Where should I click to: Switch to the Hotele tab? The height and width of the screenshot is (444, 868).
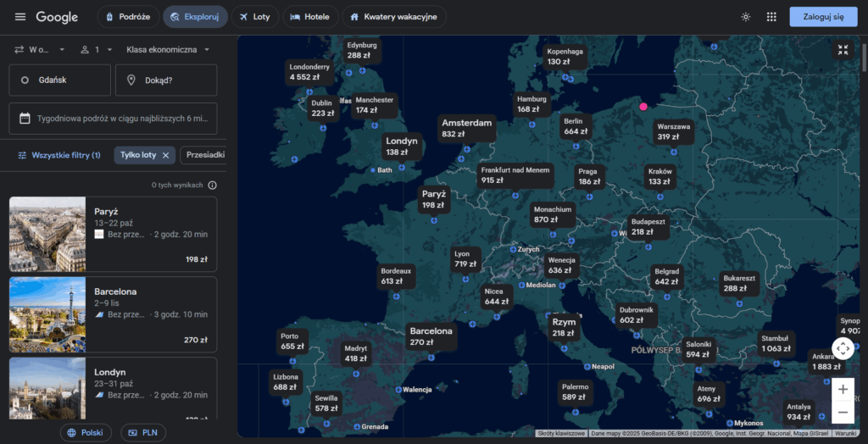pos(310,17)
